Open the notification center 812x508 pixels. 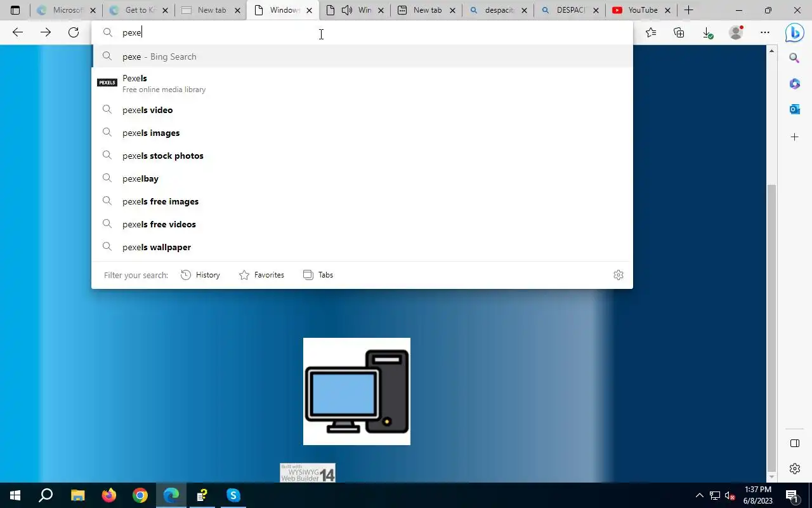pos(792,495)
